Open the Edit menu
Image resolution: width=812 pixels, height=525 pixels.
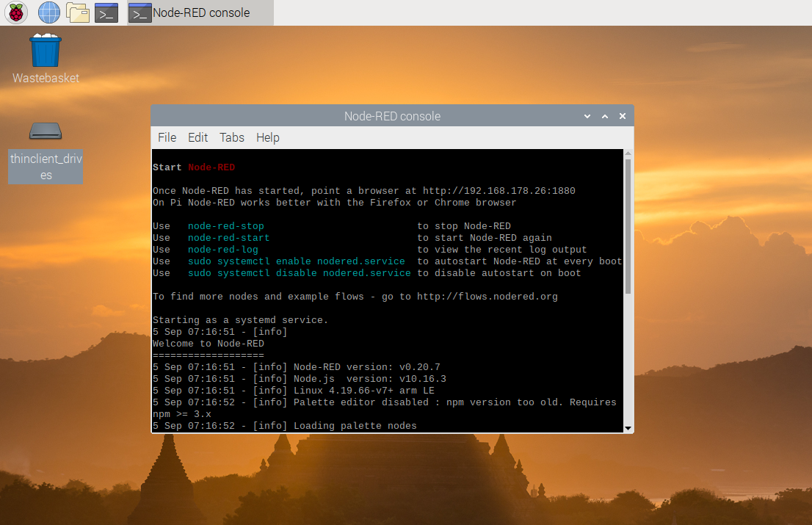point(197,137)
